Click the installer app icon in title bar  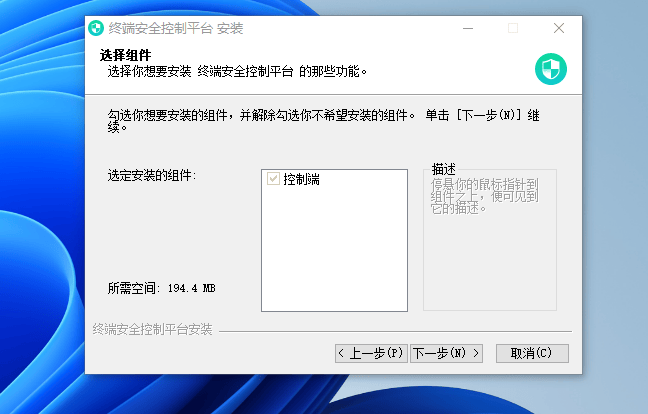(96, 28)
